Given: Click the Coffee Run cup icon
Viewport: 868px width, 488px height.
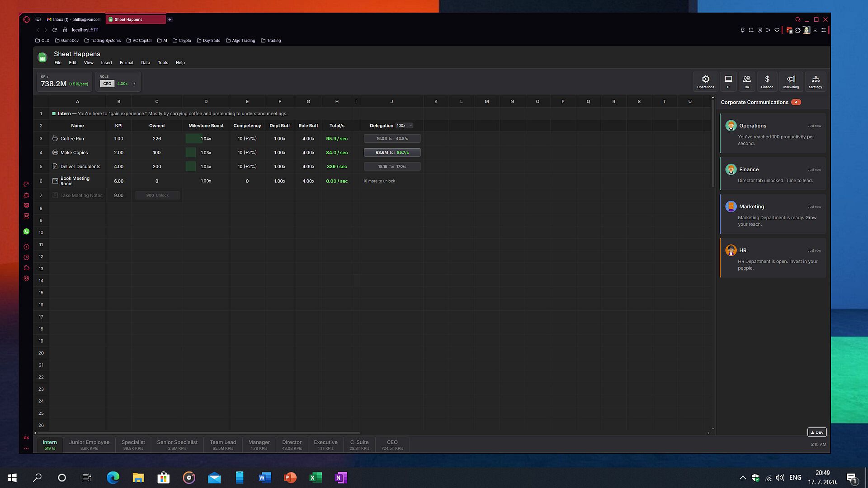Looking at the screenshot, I should point(55,139).
